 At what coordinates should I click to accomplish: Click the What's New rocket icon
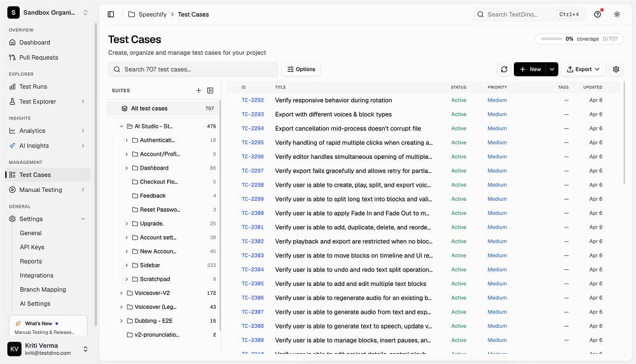18,323
